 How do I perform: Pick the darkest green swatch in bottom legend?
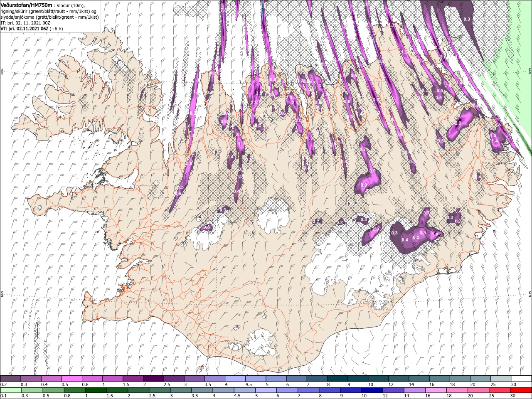(96, 390)
